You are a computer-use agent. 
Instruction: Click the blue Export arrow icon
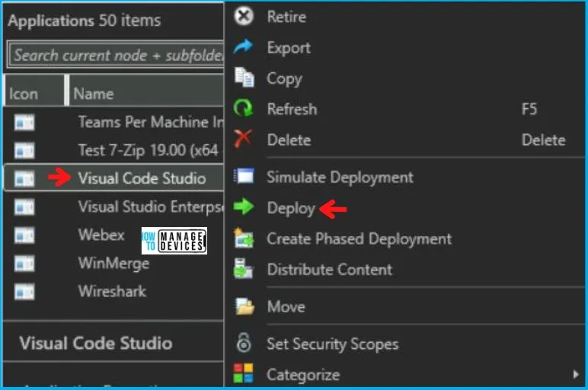pyautogui.click(x=244, y=47)
